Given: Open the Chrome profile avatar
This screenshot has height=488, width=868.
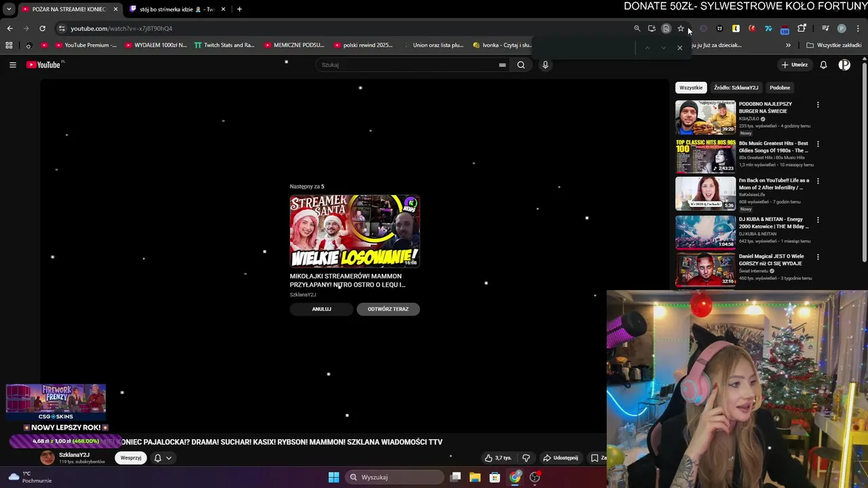Looking at the screenshot, I should 842,28.
